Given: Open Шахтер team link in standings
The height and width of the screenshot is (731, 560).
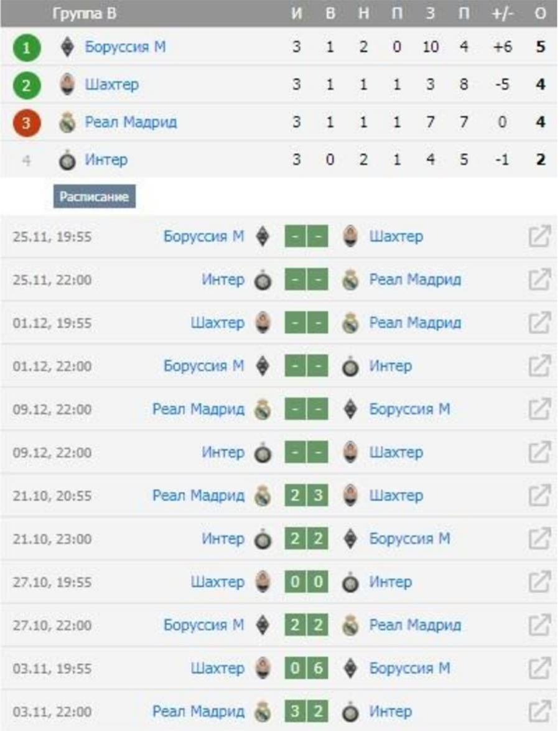Looking at the screenshot, I should click(111, 85).
